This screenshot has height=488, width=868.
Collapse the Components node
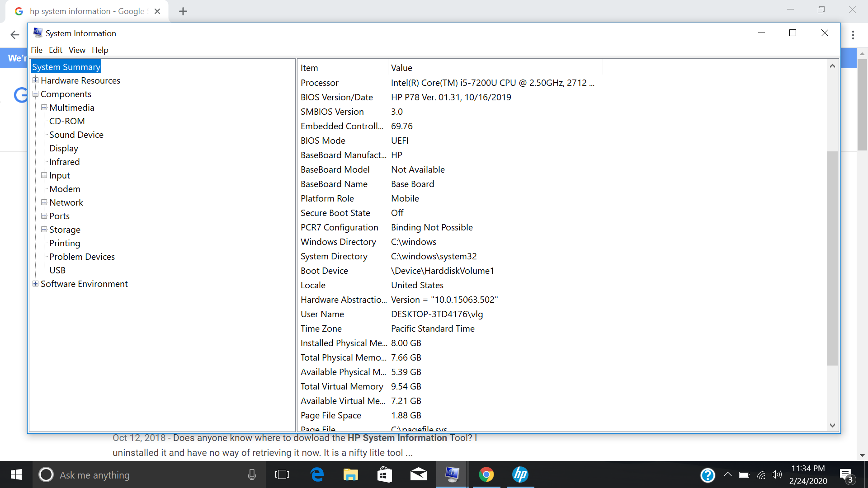(x=35, y=94)
